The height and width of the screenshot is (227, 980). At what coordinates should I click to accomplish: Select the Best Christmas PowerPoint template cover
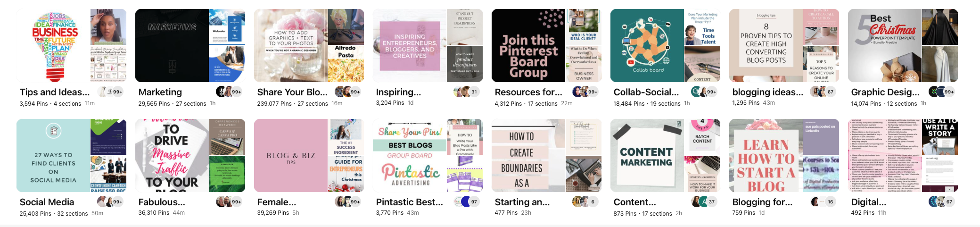click(885, 45)
